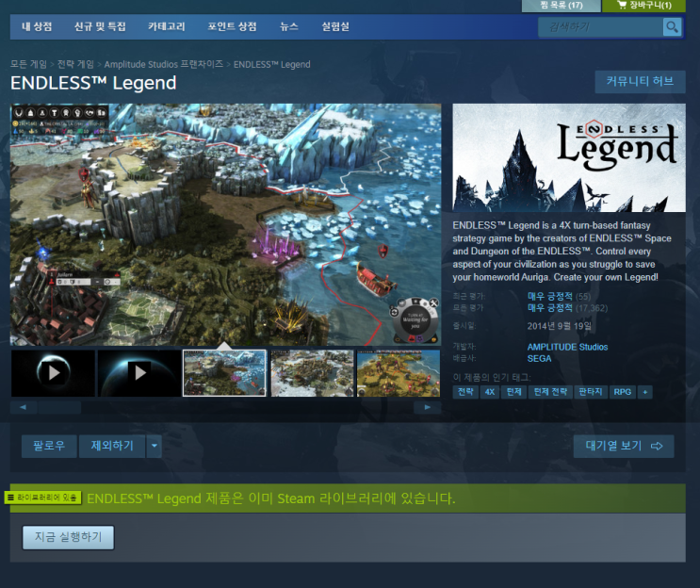Viewport: 700px width, 588px height.
Task: Open the 커뮤니티 허브 button
Action: [x=640, y=81]
